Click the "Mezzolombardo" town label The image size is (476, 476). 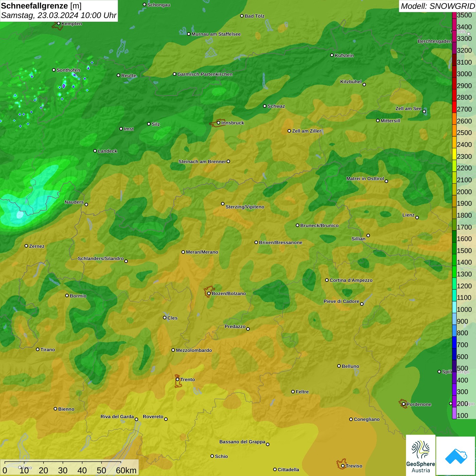click(194, 350)
